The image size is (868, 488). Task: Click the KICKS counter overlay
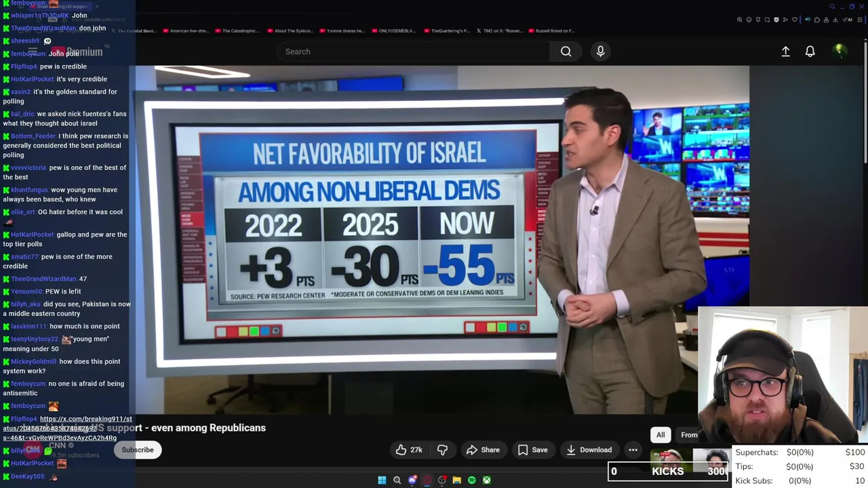click(668, 471)
